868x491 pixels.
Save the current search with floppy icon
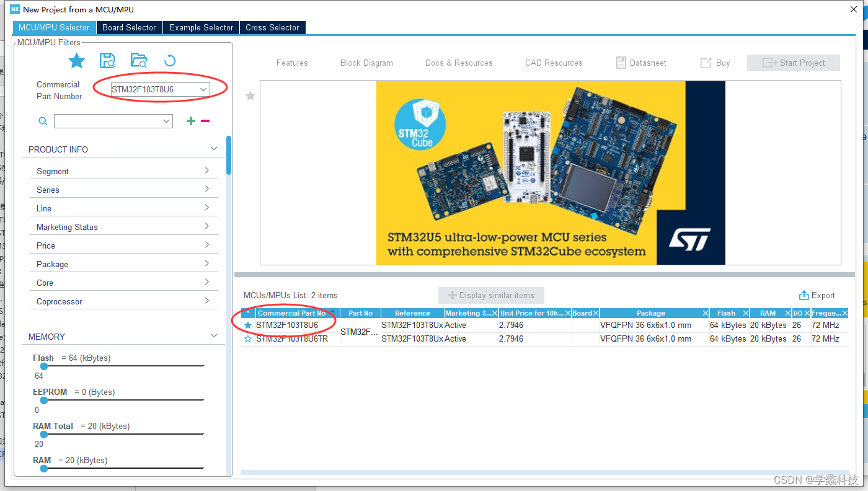(x=108, y=61)
